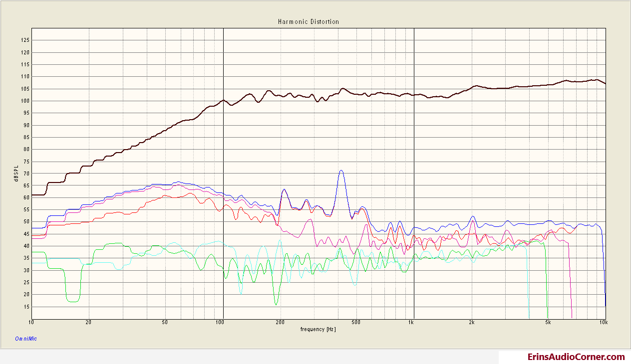Click the 85 value on the y-axis
The width and height of the screenshot is (631, 364).
point(27,137)
